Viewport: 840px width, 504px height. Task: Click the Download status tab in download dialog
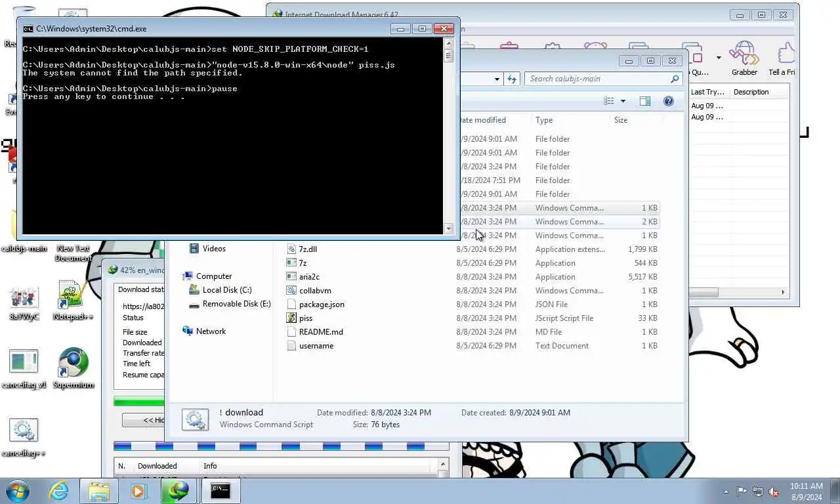(x=140, y=289)
